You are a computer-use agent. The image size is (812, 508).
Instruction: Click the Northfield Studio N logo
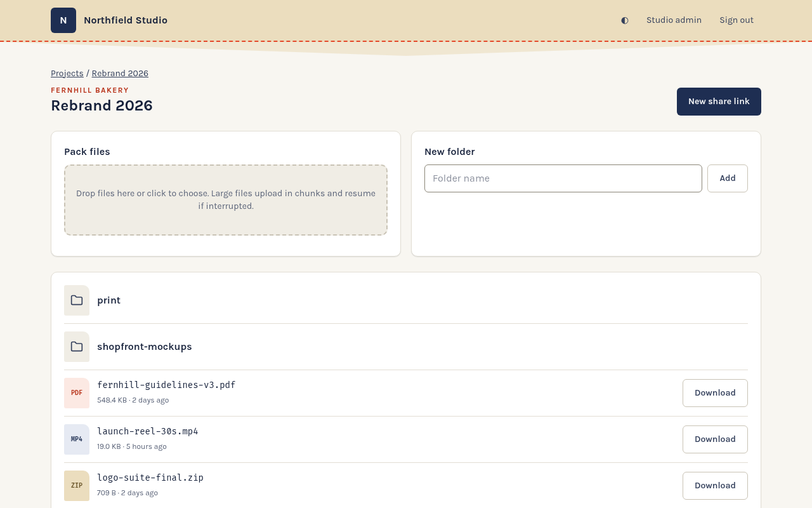click(63, 20)
